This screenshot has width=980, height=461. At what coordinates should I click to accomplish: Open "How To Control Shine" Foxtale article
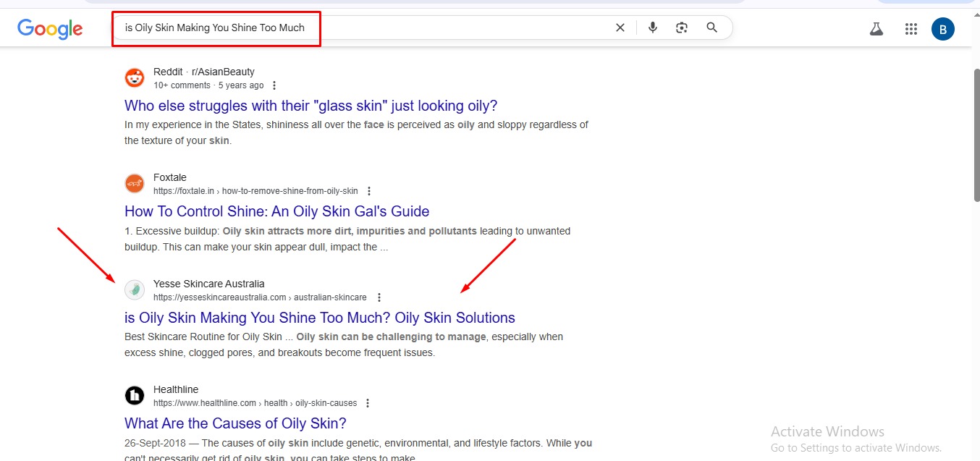point(276,211)
